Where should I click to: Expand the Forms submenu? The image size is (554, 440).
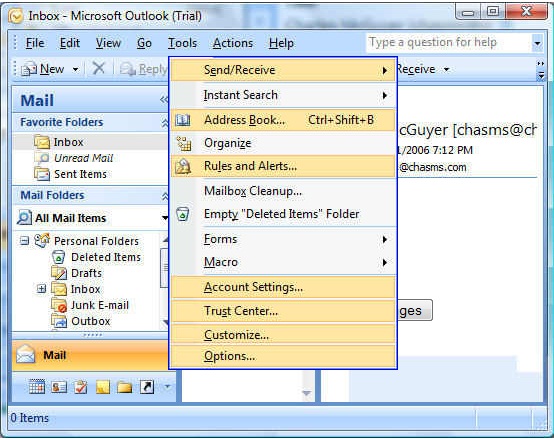pos(283,239)
